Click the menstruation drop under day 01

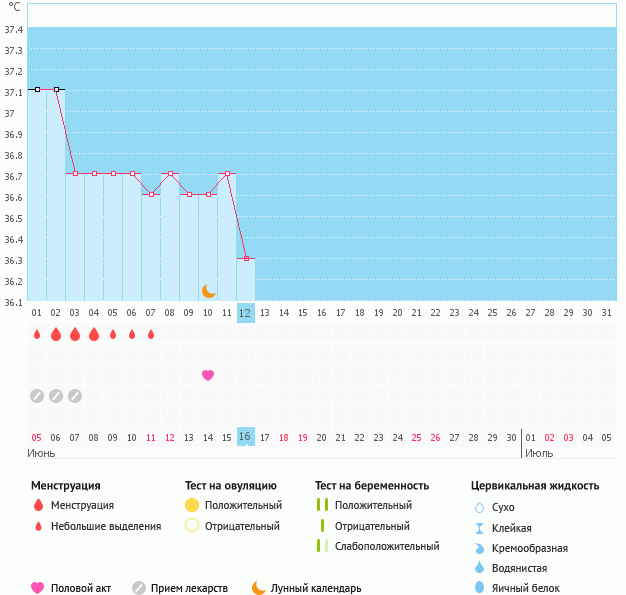point(37,334)
